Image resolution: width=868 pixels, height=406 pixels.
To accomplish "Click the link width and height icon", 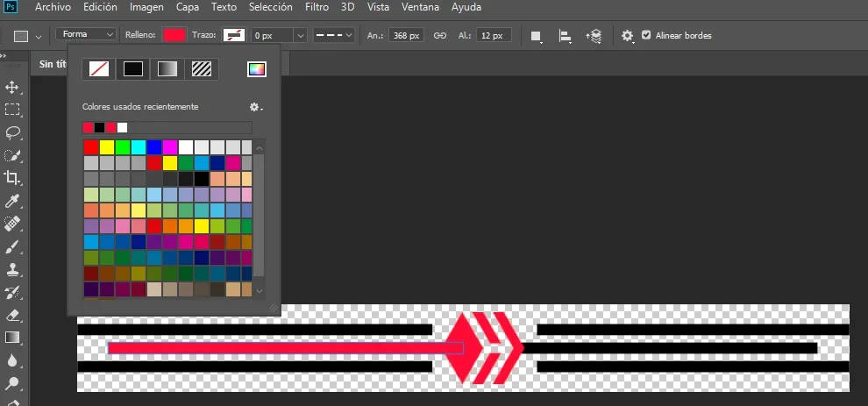I will (x=440, y=35).
